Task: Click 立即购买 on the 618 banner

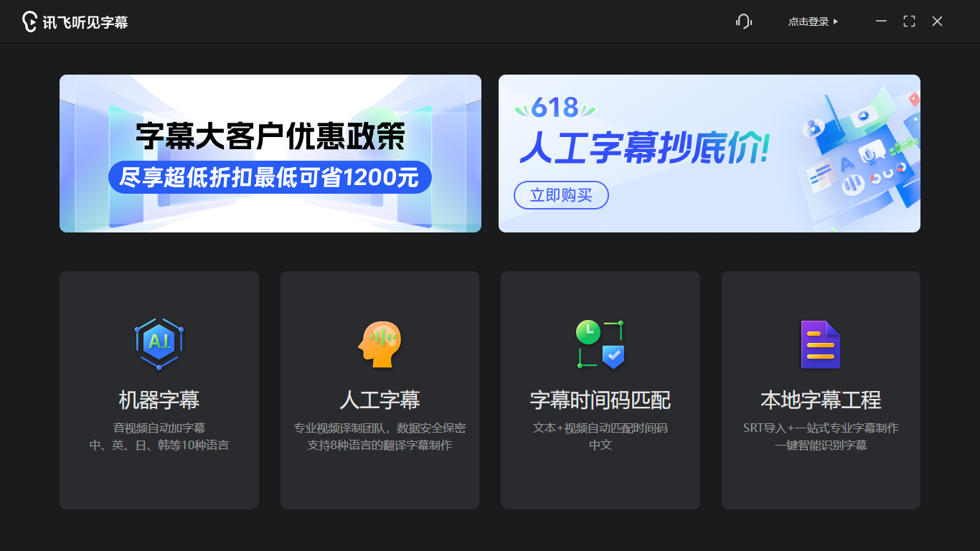Action: (561, 195)
